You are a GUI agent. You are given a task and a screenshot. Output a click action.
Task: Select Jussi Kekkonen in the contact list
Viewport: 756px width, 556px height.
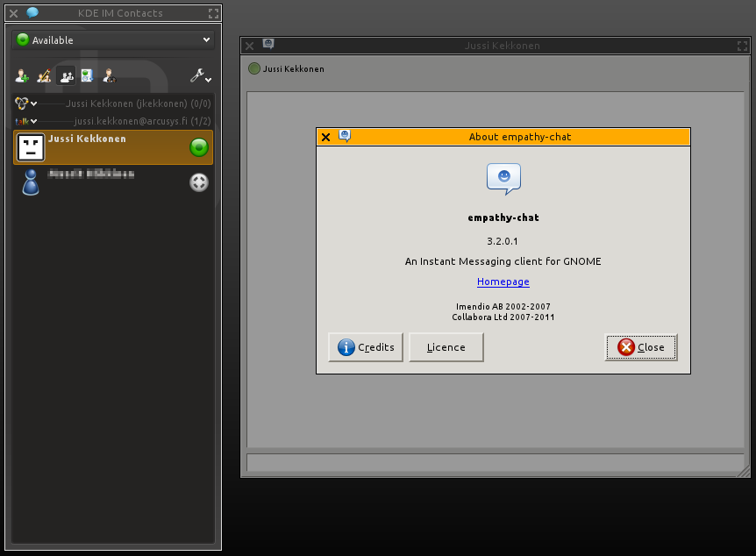(x=113, y=147)
